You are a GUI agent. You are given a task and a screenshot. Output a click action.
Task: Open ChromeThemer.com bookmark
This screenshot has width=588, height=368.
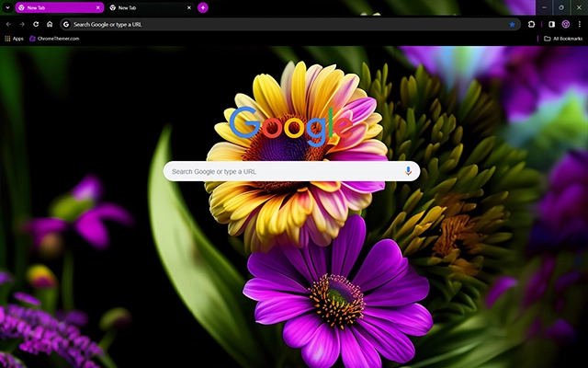pyautogui.click(x=54, y=39)
